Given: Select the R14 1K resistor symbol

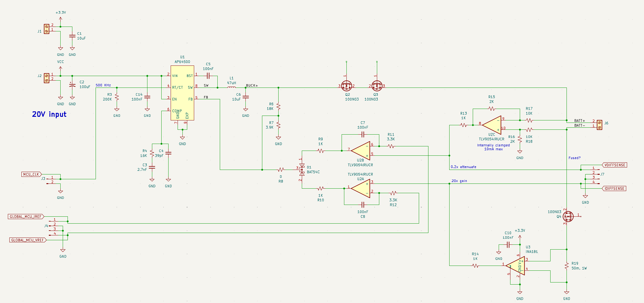Looking at the screenshot, I should (x=475, y=266).
